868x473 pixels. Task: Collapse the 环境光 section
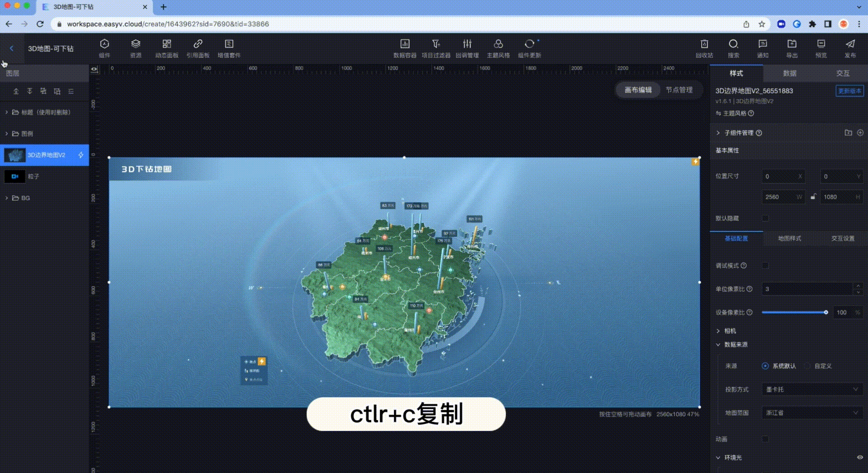[x=718, y=458]
